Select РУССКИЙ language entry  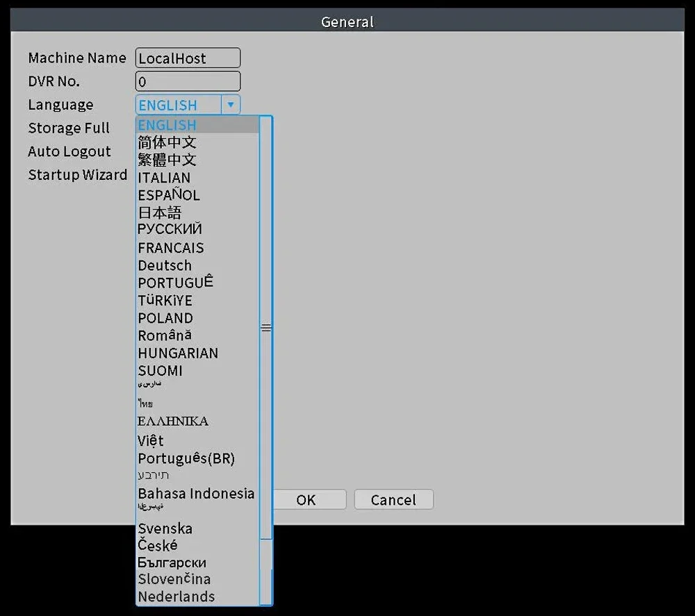click(x=170, y=229)
